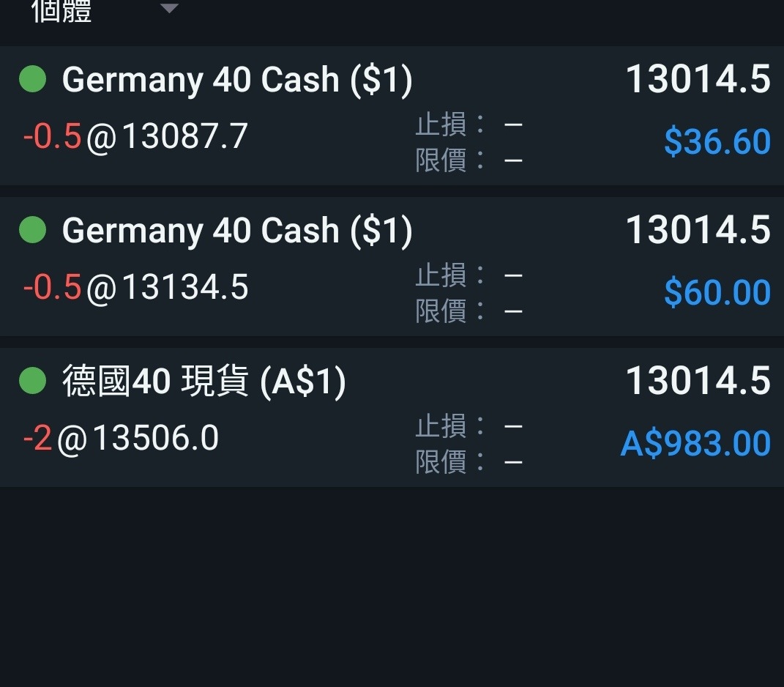Set 止損 on the 13087.7 position

pos(469,124)
